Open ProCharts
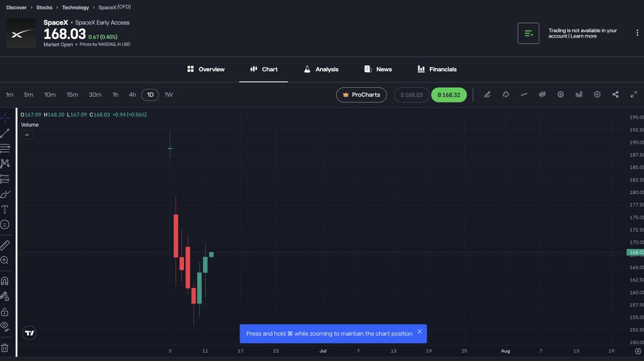This screenshot has width=644, height=361. (362, 95)
